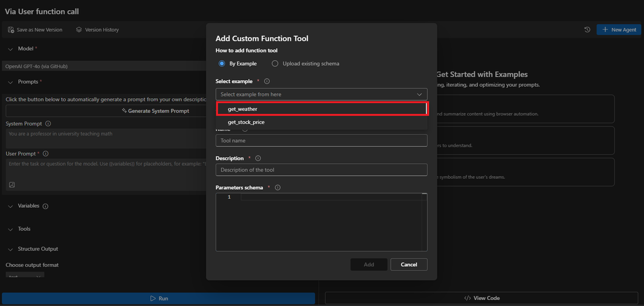The image size is (644, 306).
Task: Collapse the Prompts section
Action: click(11, 82)
